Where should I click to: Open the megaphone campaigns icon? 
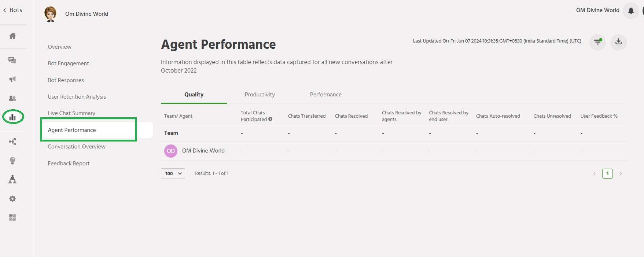tap(12, 79)
